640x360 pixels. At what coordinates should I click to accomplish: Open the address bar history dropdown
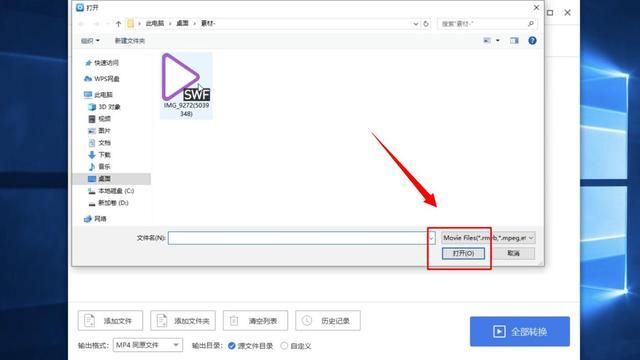[x=416, y=24]
